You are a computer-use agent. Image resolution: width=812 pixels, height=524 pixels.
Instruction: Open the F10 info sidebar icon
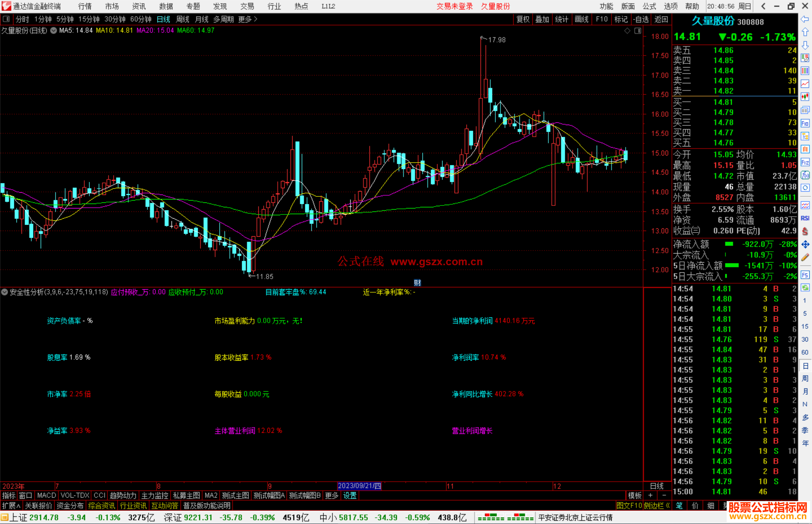(805, 123)
